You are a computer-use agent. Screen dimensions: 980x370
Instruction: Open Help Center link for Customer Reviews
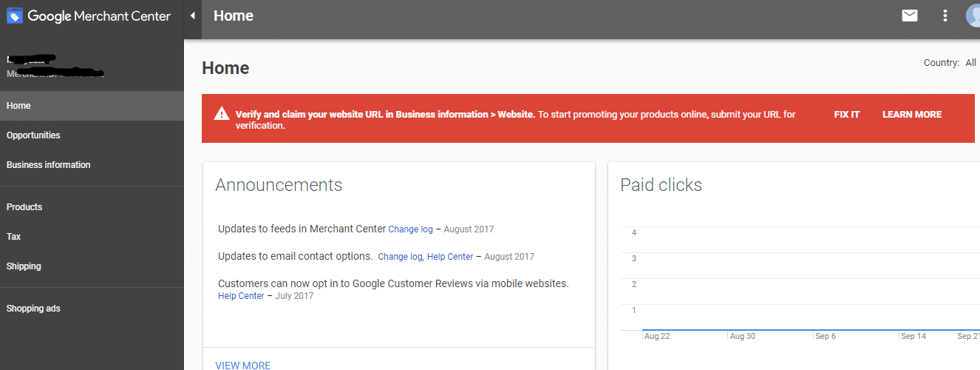click(241, 296)
